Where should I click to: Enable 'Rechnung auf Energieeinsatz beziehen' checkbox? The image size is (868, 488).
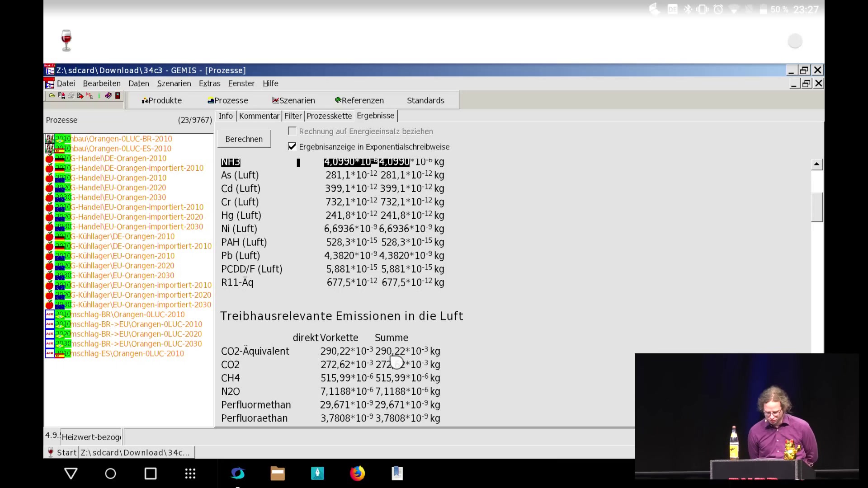(292, 131)
